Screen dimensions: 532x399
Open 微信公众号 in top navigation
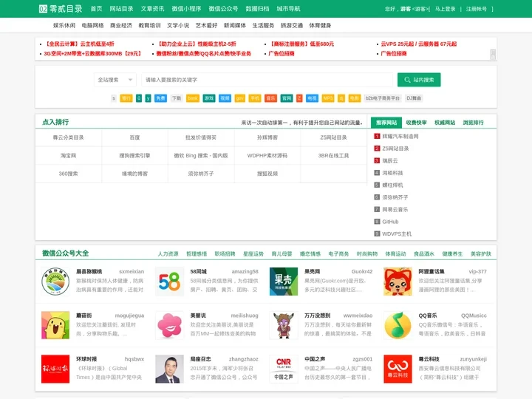(223, 9)
